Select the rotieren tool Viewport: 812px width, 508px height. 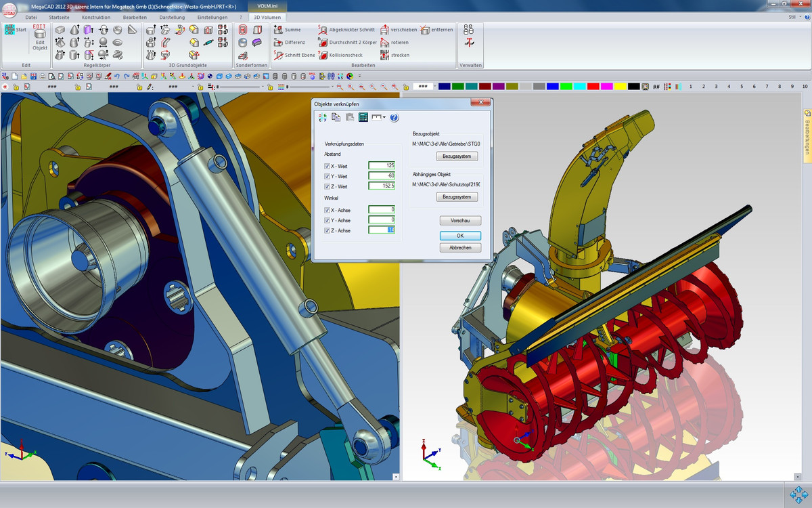(399, 43)
